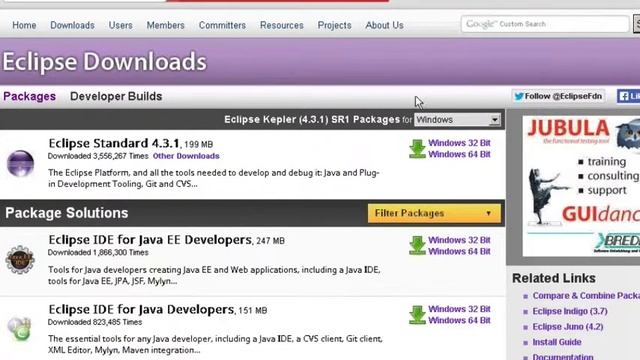
Task: Click the 'Downloaded 823,485 Times' text
Action: [95, 322]
